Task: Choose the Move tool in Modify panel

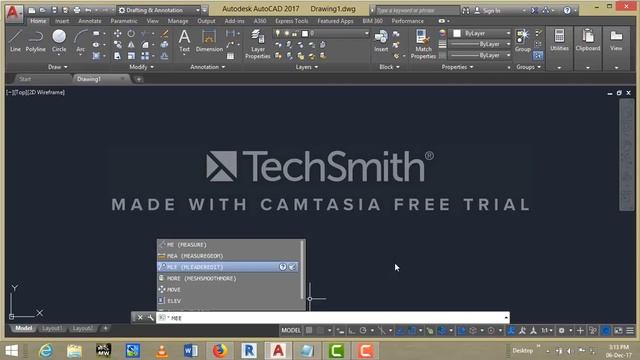Action: [118, 33]
